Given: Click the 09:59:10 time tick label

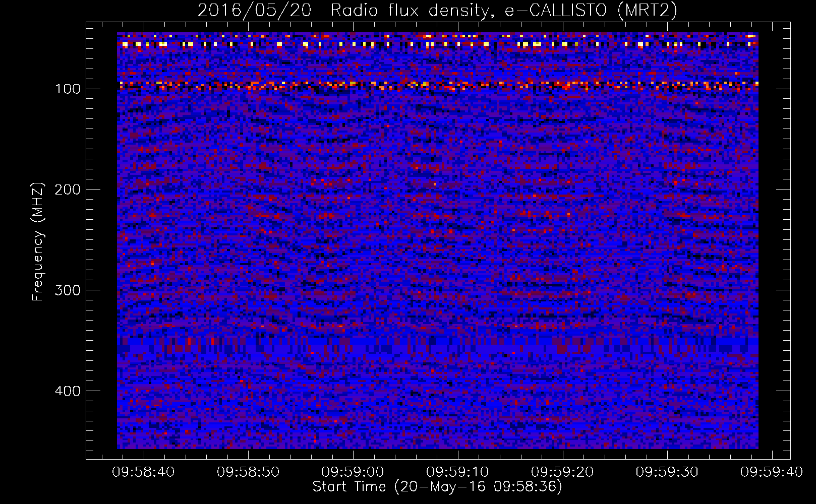Looking at the screenshot, I should pos(457,472).
